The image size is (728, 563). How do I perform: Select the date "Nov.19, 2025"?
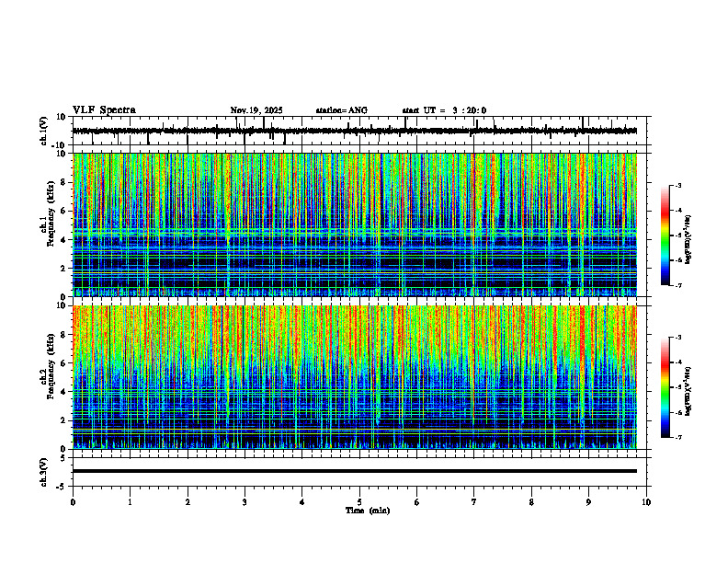[x=256, y=110]
